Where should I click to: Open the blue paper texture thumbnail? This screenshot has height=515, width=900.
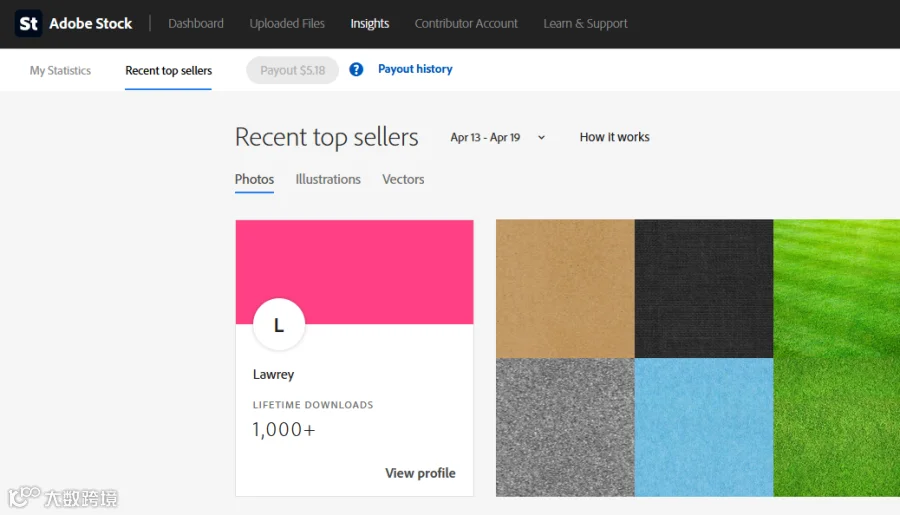pyautogui.click(x=704, y=427)
